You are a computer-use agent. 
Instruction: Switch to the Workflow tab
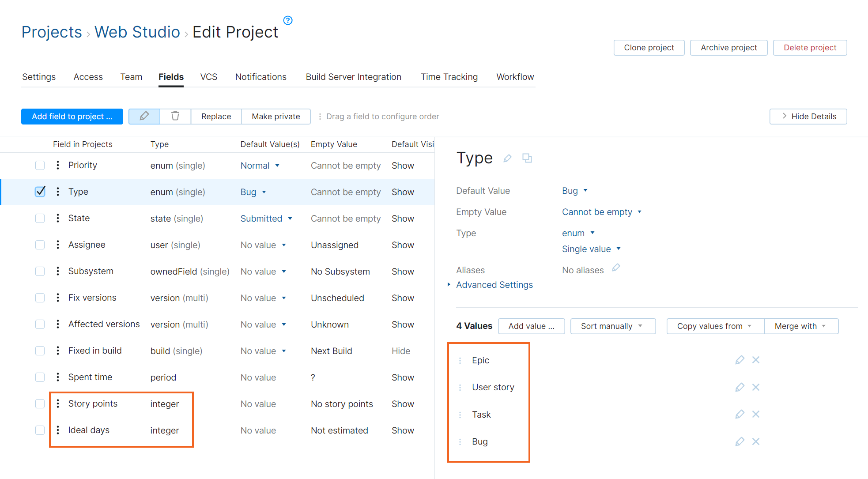tap(515, 77)
